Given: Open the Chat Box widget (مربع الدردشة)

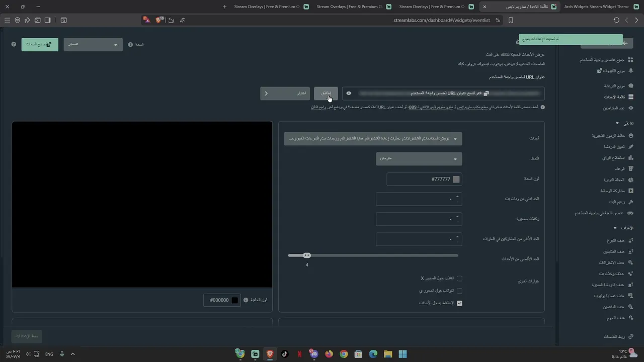Looking at the screenshot, I should [x=618, y=86].
